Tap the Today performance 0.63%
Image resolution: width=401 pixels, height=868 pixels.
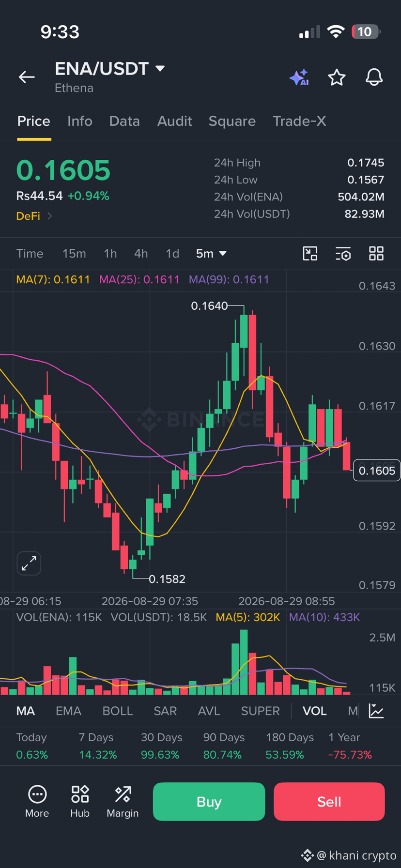[32, 755]
